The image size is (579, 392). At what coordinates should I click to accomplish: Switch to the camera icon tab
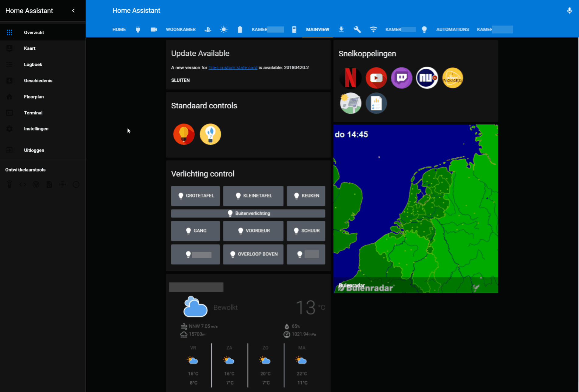pyautogui.click(x=154, y=29)
